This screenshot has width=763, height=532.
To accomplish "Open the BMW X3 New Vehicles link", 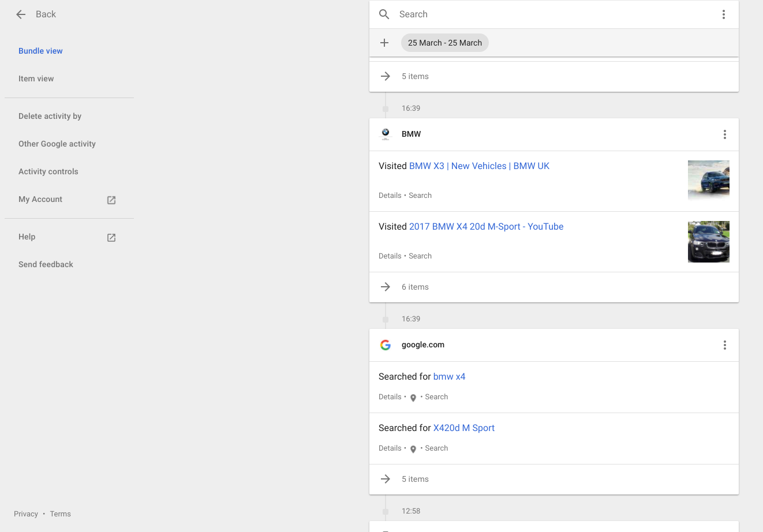I will tap(479, 166).
